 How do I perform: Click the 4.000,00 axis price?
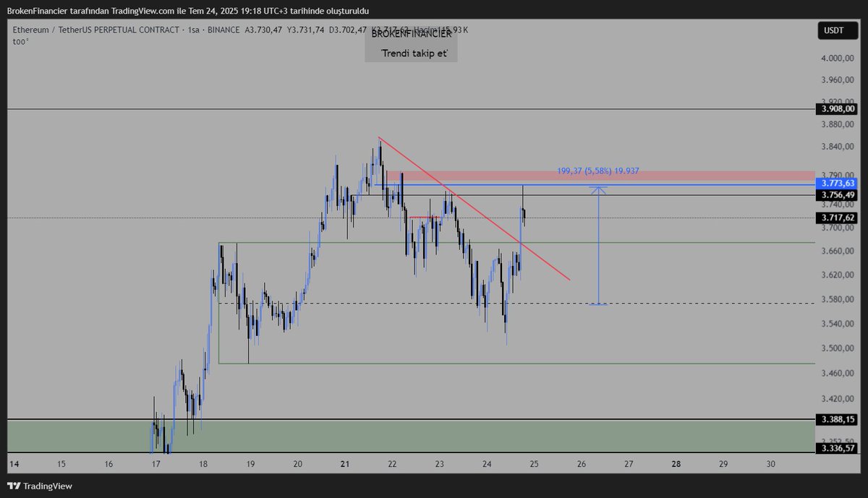point(837,59)
